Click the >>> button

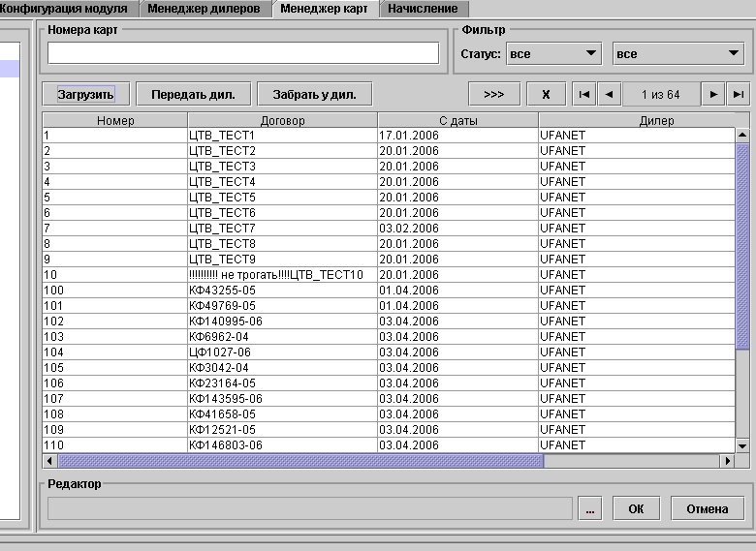(493, 94)
